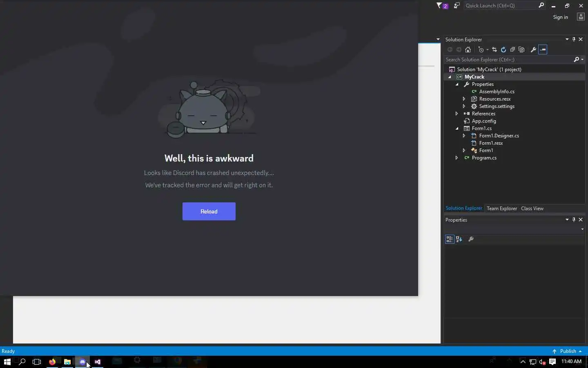
Task: Open Task View on the taskbar
Action: pos(37,362)
